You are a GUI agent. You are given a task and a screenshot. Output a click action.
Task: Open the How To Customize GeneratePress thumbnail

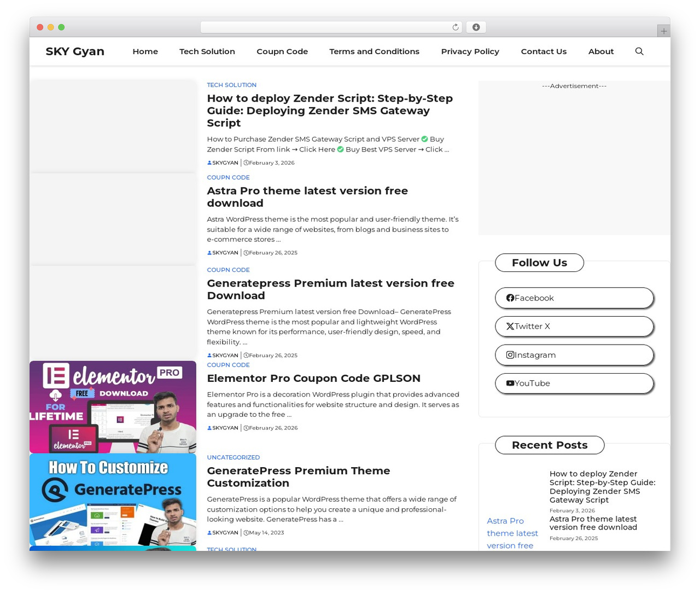113,499
